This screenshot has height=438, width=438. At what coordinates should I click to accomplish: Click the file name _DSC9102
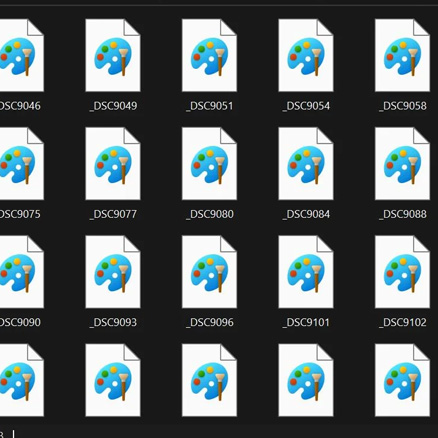[x=402, y=323]
